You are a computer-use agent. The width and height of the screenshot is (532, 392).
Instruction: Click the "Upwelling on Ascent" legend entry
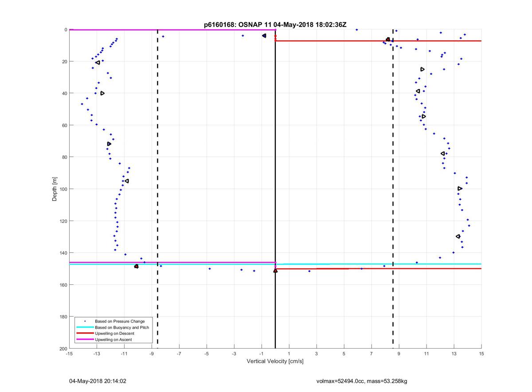pyautogui.click(x=113, y=340)
